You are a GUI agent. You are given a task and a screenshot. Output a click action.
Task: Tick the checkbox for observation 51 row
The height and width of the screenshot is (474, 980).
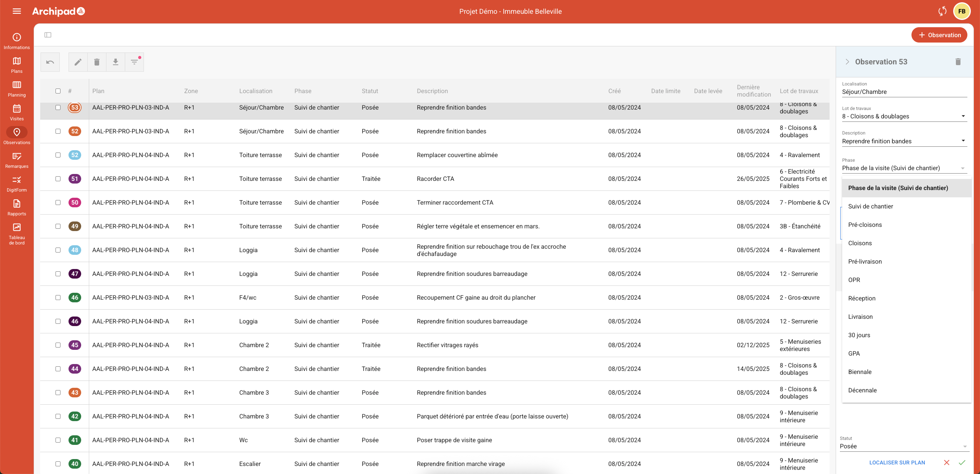(x=58, y=179)
